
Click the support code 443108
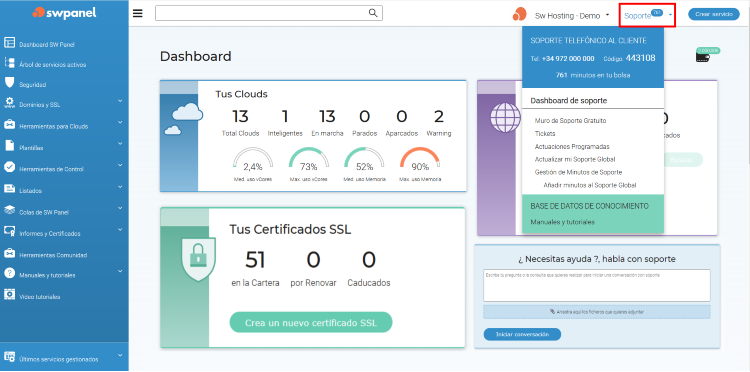pos(640,58)
